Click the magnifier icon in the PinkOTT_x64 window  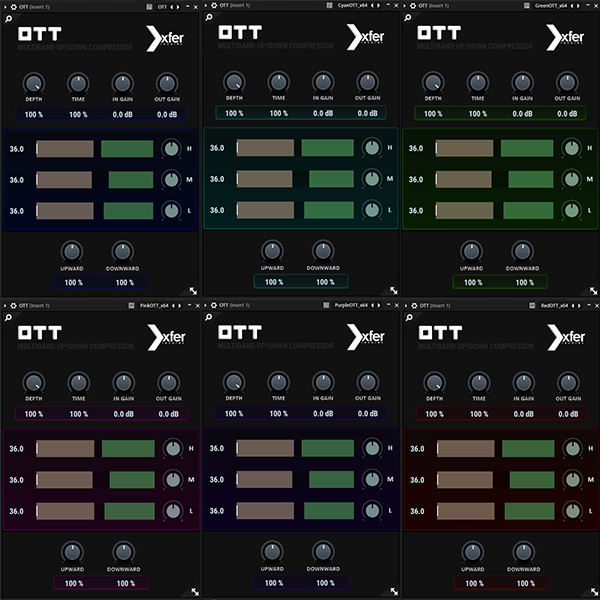coord(8,317)
